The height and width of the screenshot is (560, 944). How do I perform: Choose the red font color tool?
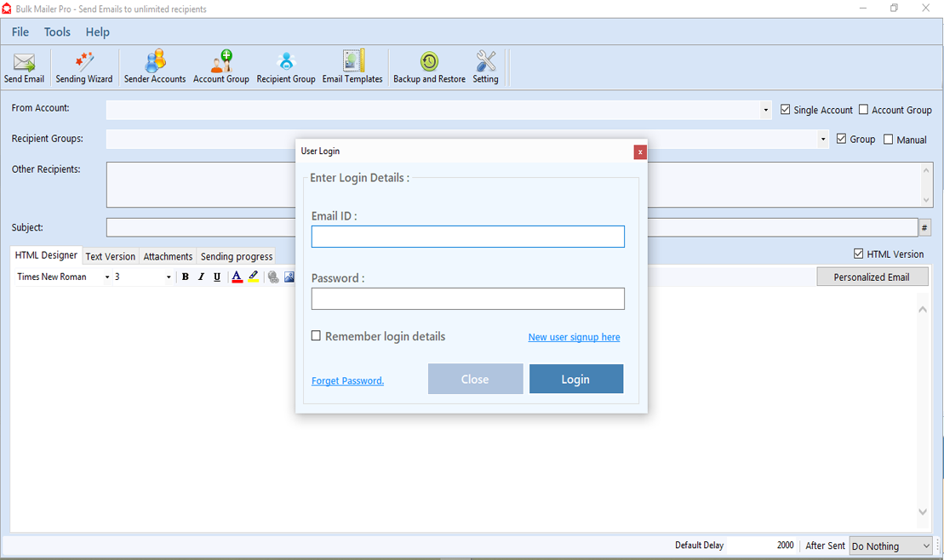(237, 277)
